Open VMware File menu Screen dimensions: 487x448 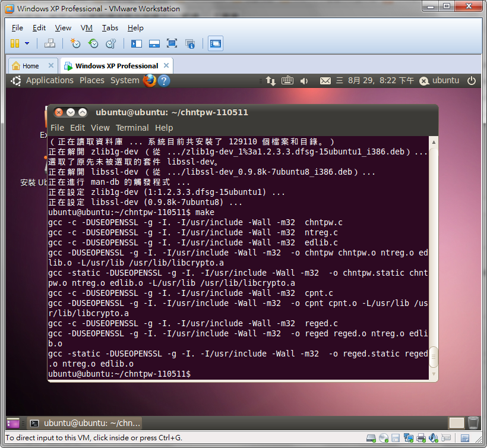click(x=17, y=28)
